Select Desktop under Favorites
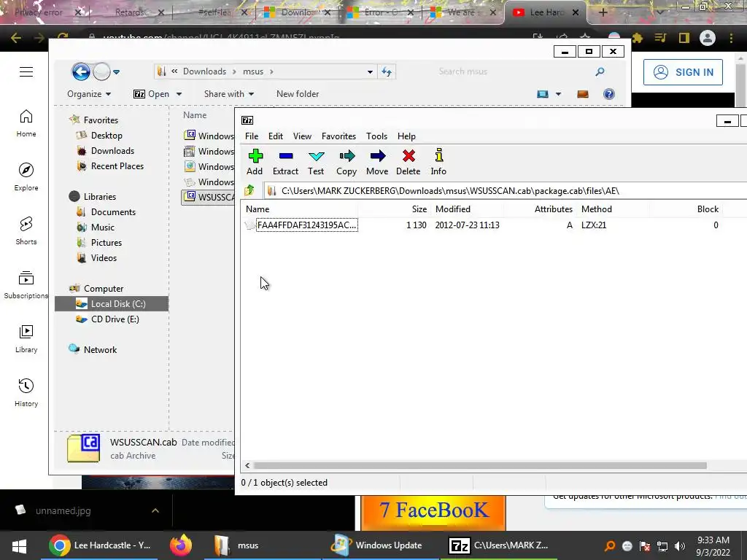 107,136
